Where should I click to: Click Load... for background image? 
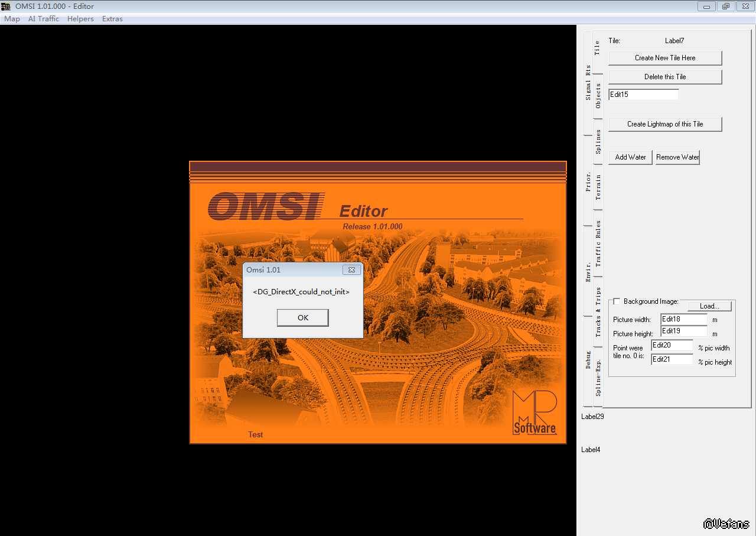tap(709, 306)
